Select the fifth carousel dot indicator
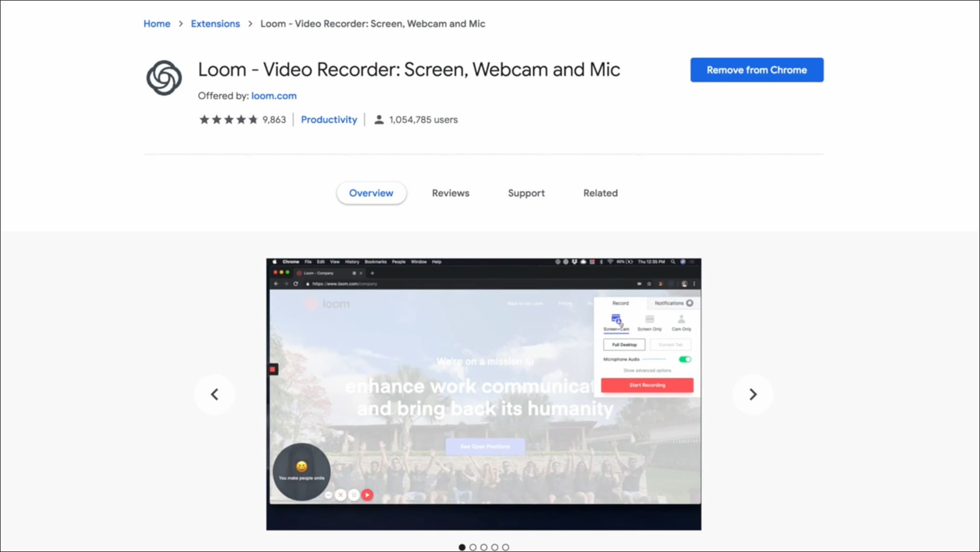 click(x=505, y=547)
